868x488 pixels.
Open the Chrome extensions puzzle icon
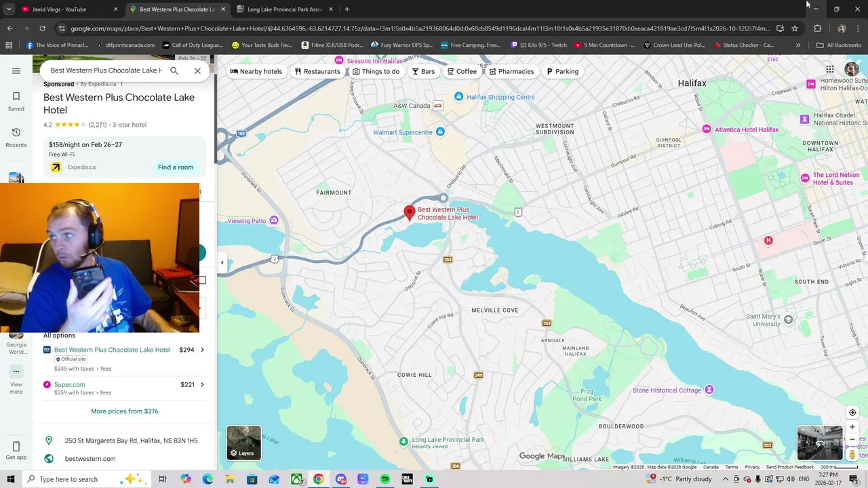click(817, 28)
